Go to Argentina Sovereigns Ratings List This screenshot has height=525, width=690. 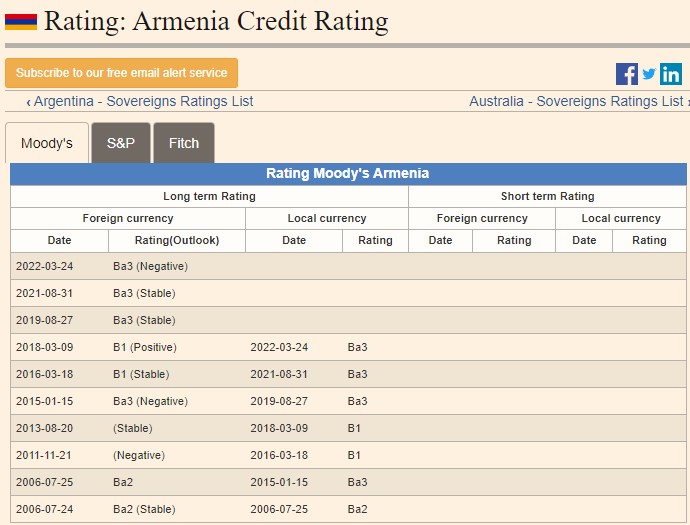point(140,101)
